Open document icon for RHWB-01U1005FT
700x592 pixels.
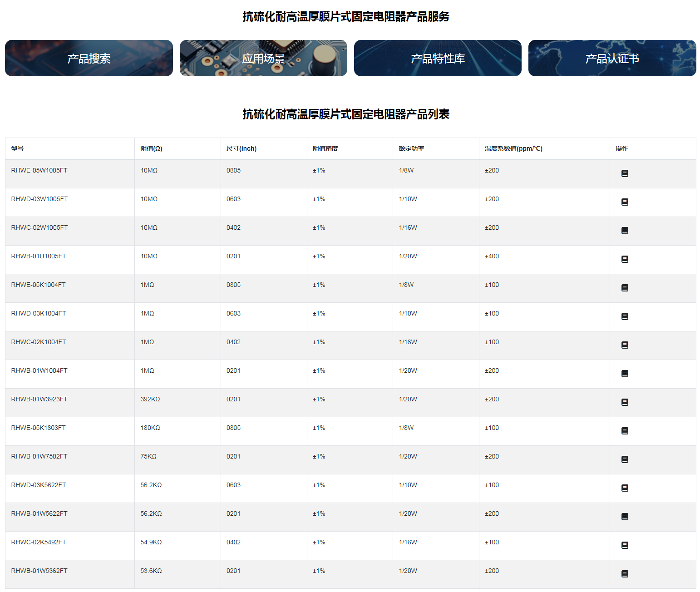(624, 259)
